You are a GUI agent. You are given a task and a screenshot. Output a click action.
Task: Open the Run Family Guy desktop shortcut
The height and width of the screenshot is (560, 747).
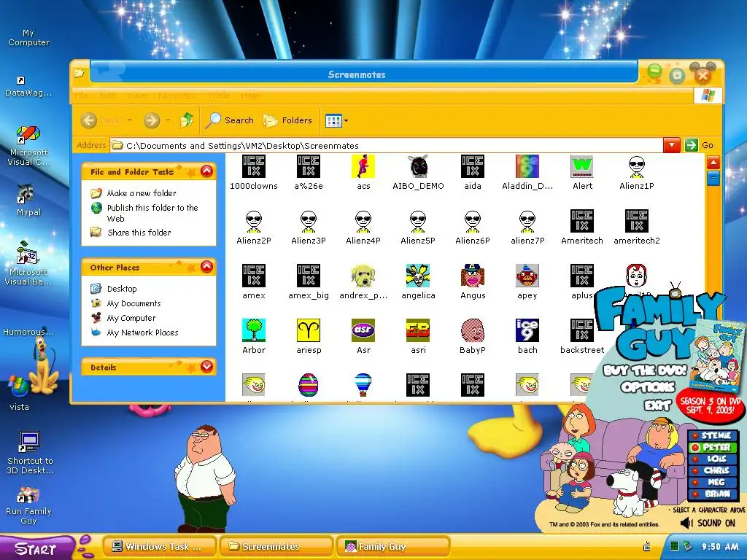28,506
